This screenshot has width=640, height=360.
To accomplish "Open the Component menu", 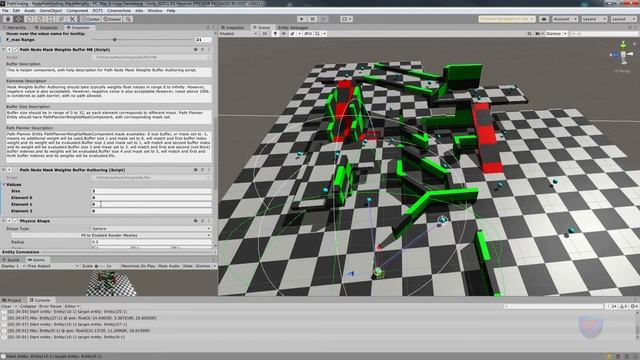I will (77, 11).
